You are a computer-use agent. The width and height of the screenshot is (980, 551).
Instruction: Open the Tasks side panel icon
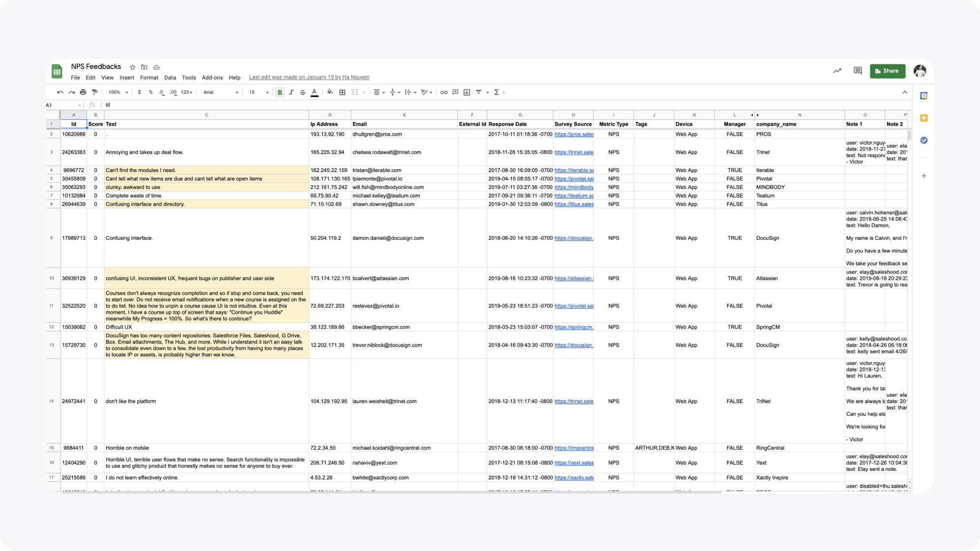tap(924, 141)
